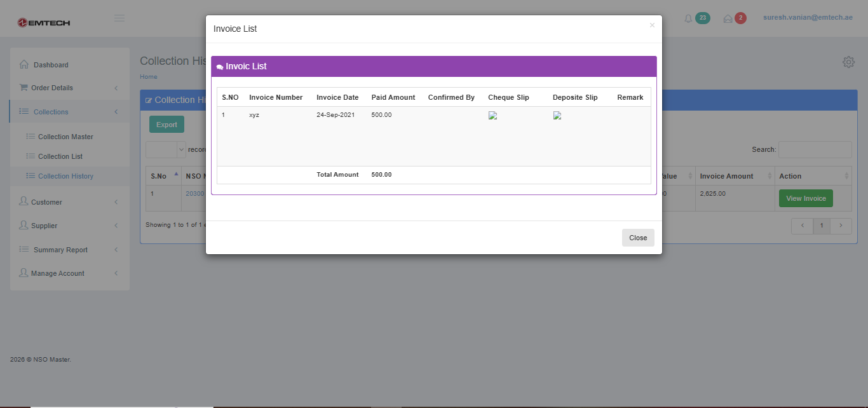Click the settings gear icon
868x408 pixels.
point(848,62)
